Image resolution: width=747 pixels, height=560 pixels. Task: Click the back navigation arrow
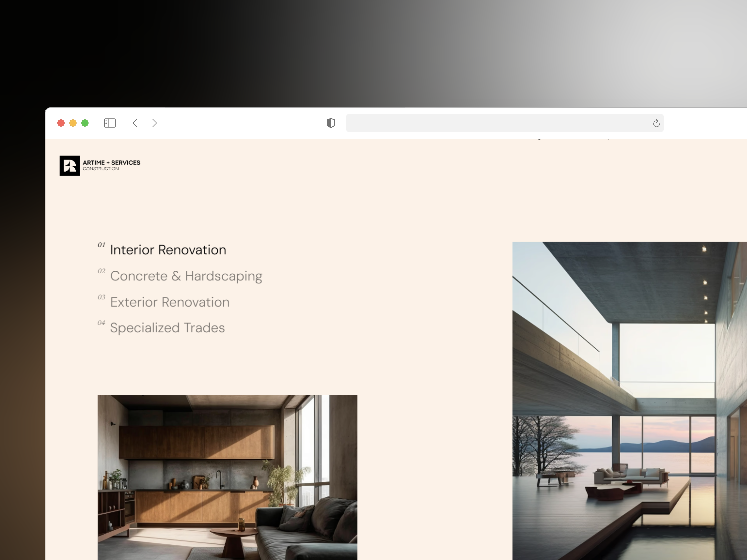[135, 123]
